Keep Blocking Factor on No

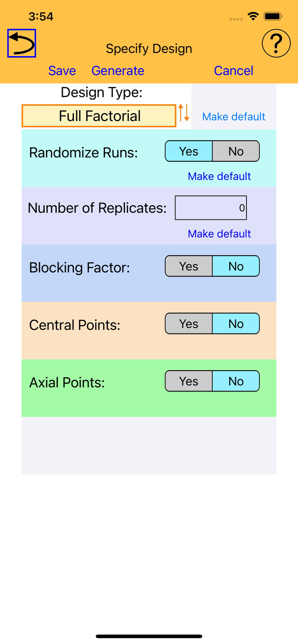(x=236, y=266)
